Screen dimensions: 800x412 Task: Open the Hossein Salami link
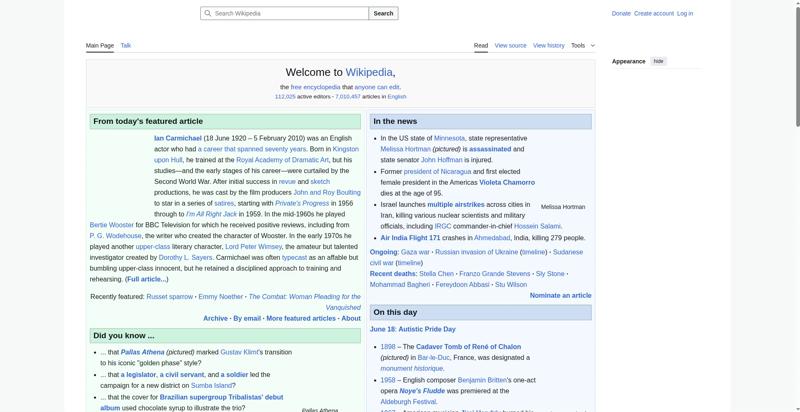[x=537, y=226]
